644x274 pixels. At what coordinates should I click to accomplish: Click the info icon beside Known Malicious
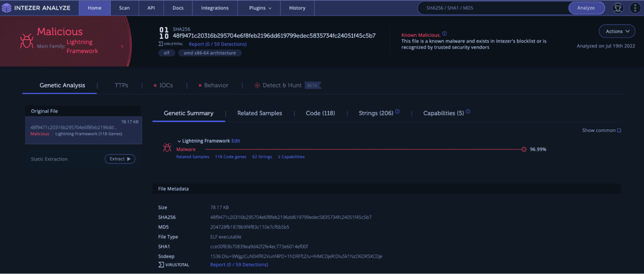pyautogui.click(x=444, y=34)
